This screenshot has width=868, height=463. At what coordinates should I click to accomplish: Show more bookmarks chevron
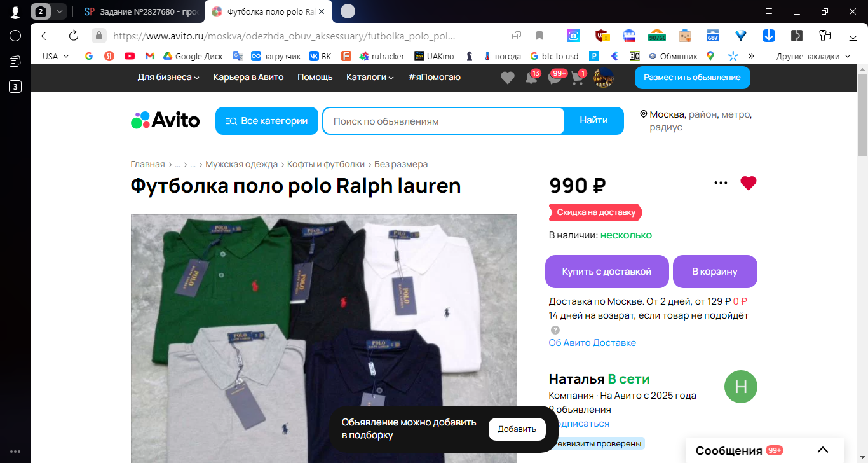(x=751, y=56)
